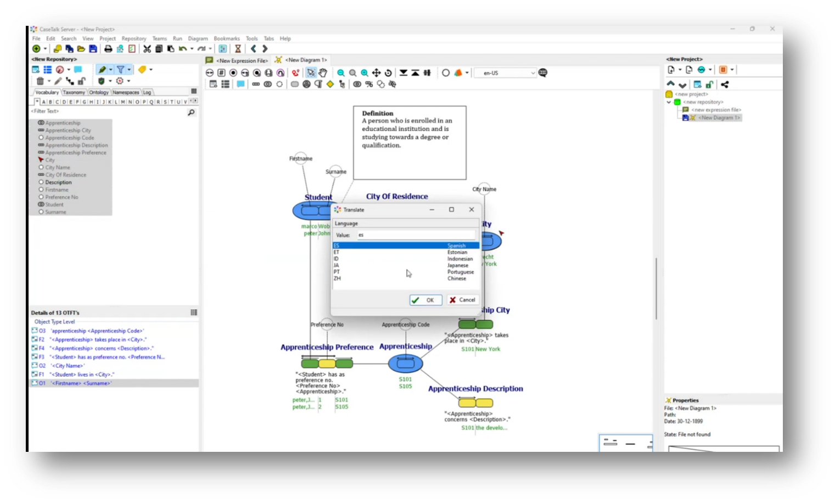Viewport: 835px width, 504px height.
Task: Click the undo arrow icon
Action: [x=182, y=49]
